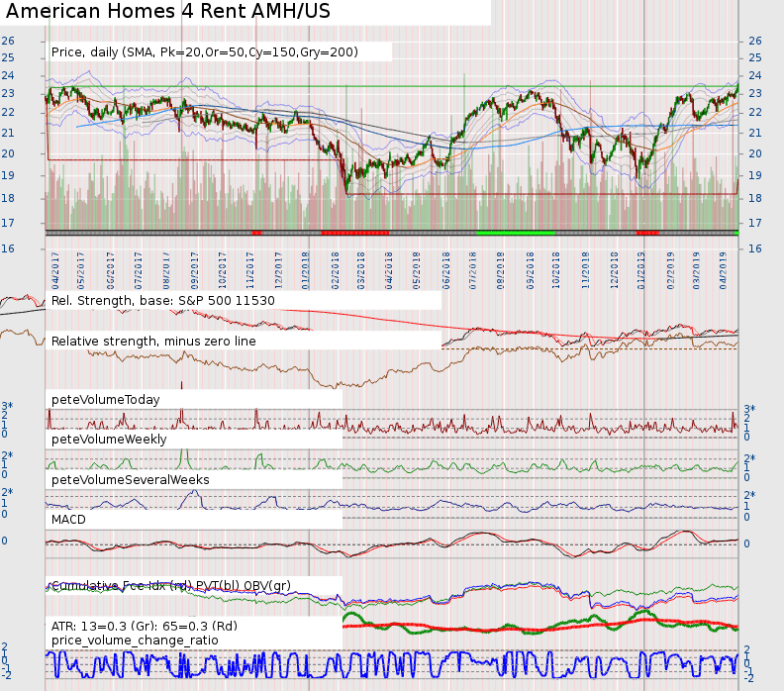Screen dimensions: 784x691
Task: Click the Rel. Strength, base: S&P 500 label
Action: (x=163, y=301)
